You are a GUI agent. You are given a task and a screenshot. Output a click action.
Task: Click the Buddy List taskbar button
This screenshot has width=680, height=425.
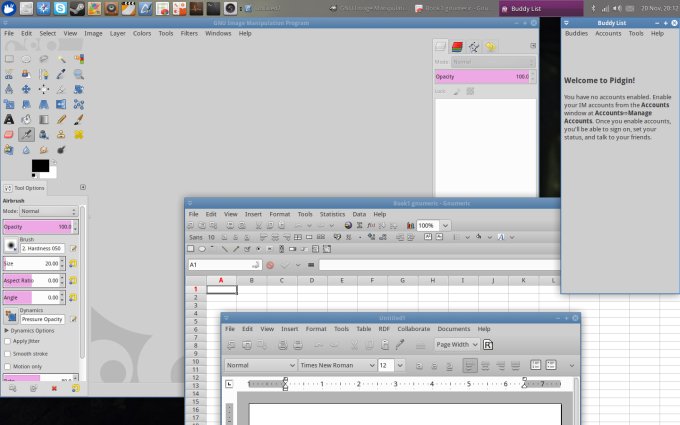click(522, 8)
